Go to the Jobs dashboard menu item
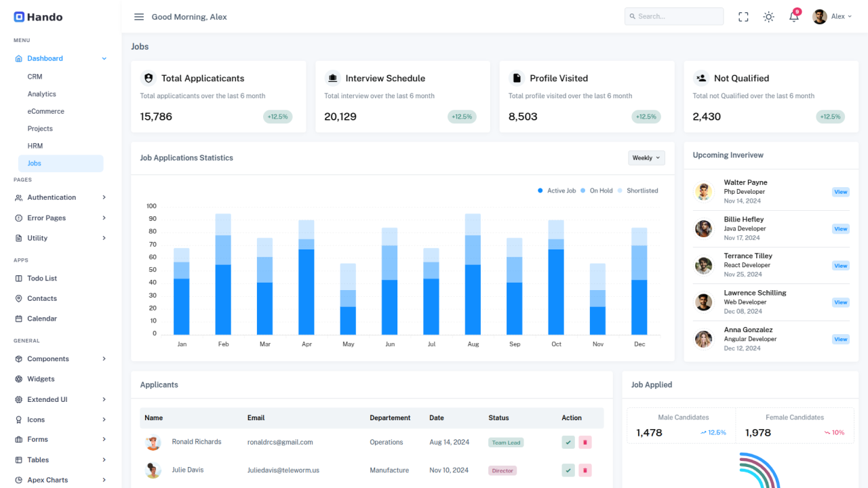The height and width of the screenshot is (488, 868). 34,163
